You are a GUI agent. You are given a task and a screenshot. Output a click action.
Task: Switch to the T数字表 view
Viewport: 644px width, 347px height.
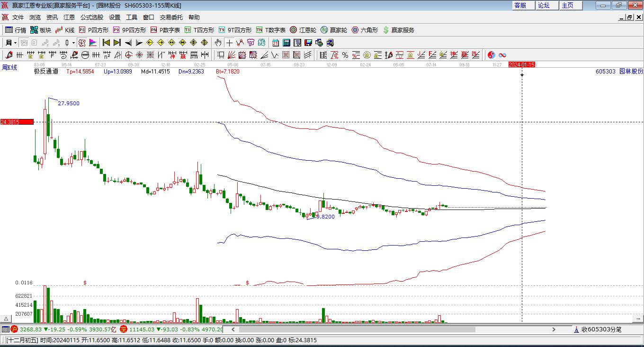pos(270,30)
